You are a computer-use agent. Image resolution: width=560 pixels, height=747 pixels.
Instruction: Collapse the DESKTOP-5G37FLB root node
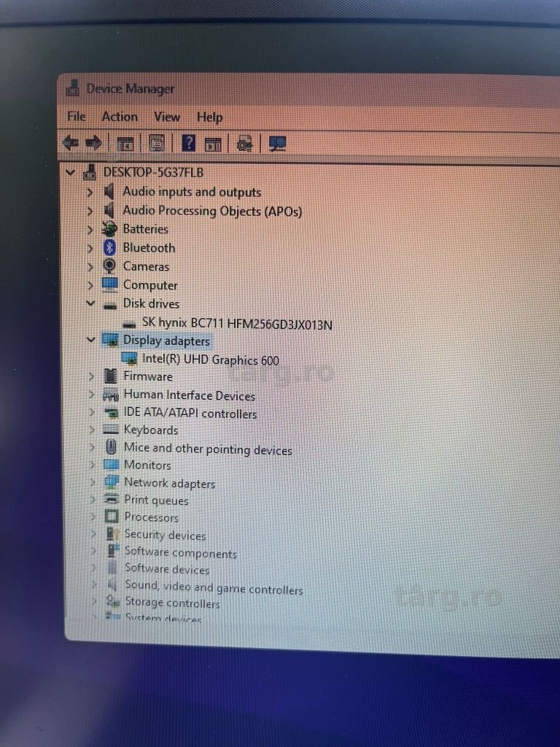71,172
